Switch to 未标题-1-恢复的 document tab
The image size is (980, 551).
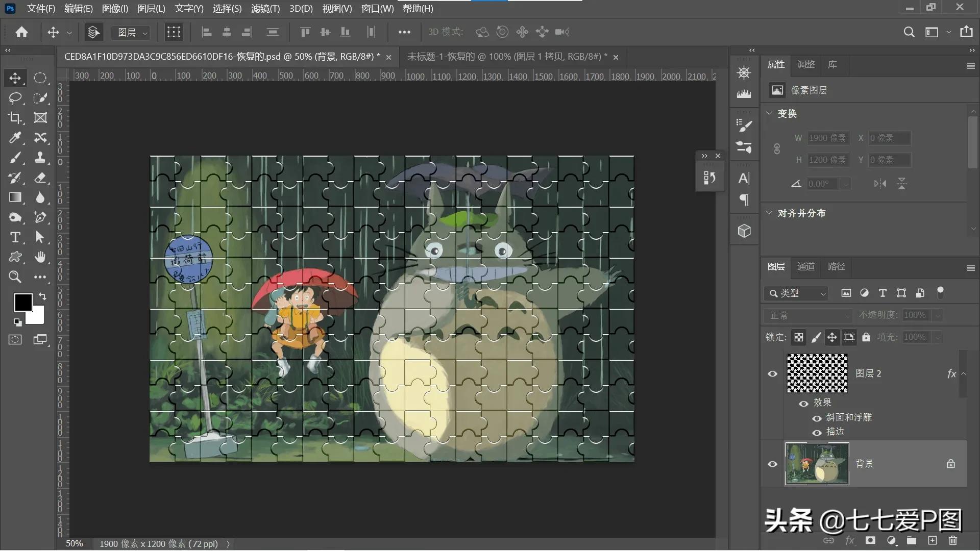(x=507, y=57)
